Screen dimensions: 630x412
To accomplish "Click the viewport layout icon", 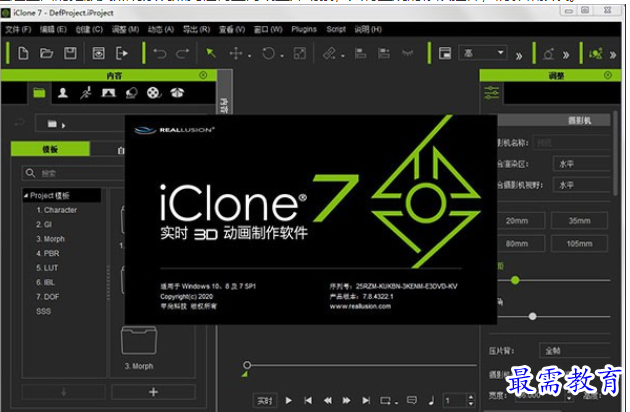I will tap(445, 53).
